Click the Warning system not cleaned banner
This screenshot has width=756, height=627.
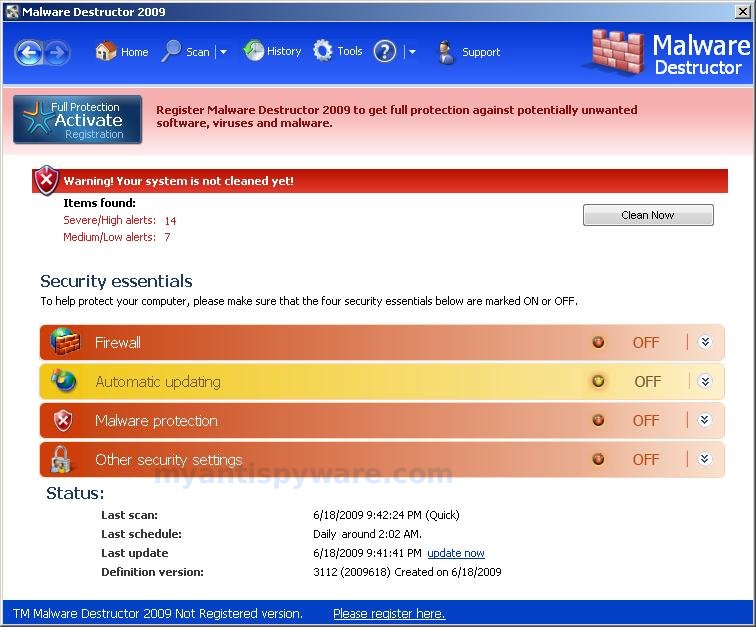click(380, 181)
